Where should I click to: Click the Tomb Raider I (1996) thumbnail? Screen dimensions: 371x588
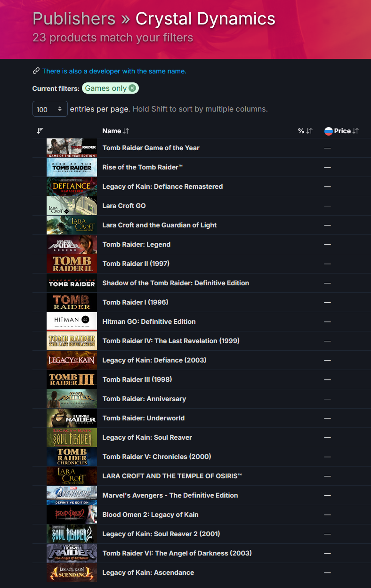click(72, 302)
